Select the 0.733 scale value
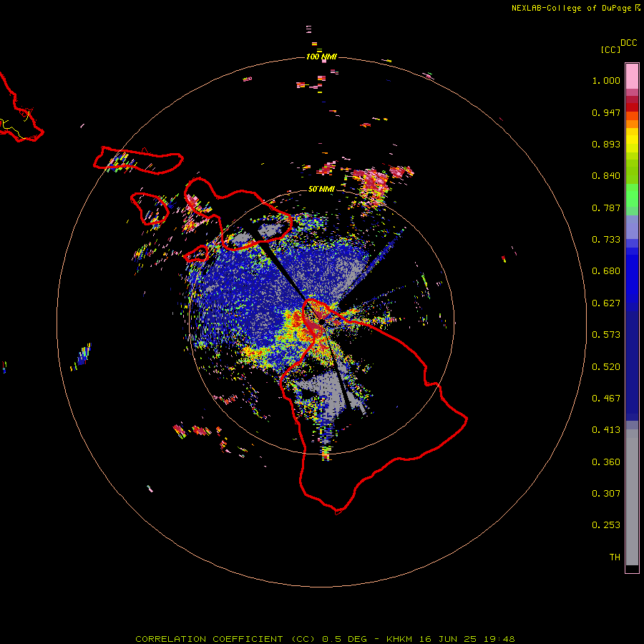The image size is (644, 644). [x=606, y=240]
